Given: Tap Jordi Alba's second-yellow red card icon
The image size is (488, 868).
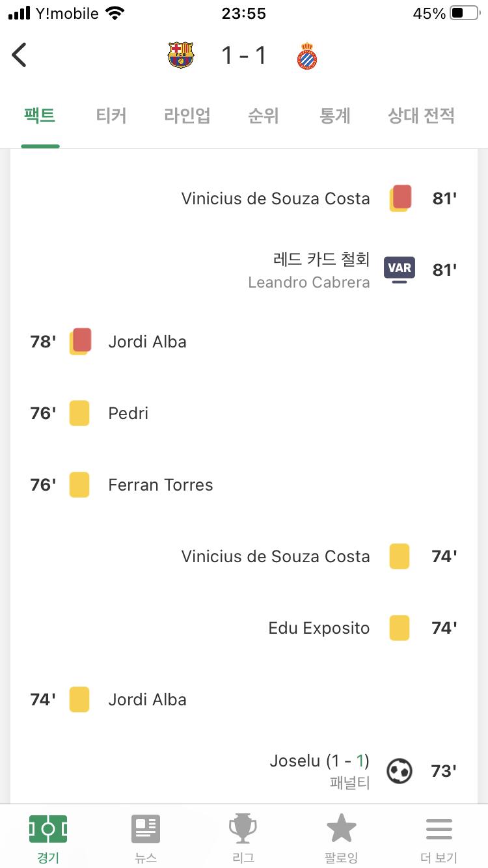Looking at the screenshot, I should click(80, 342).
